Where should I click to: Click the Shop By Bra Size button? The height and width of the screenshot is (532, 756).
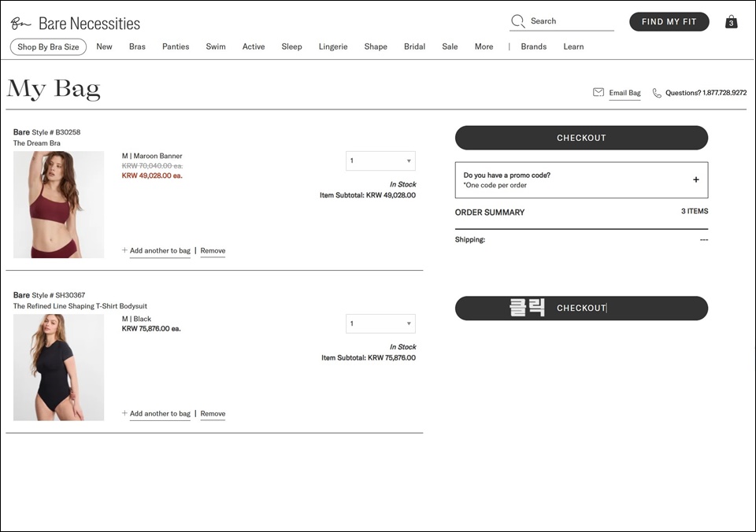coord(48,46)
